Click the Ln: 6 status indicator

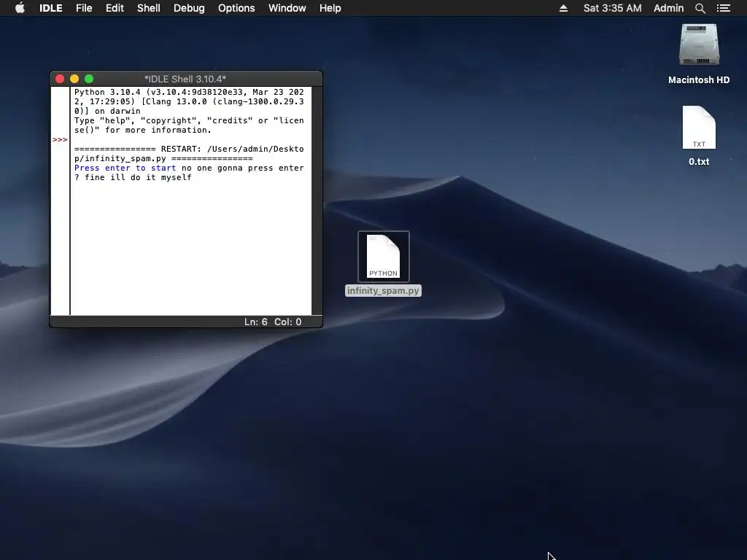[256, 322]
